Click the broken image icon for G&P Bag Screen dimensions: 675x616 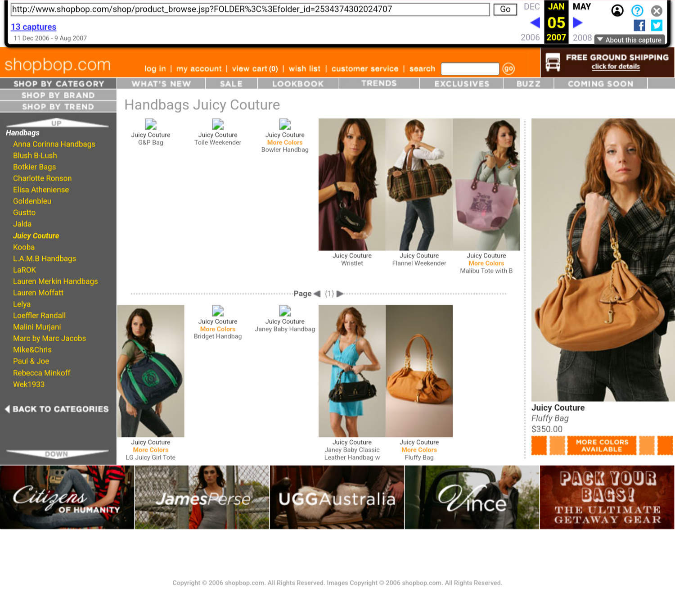[150, 124]
